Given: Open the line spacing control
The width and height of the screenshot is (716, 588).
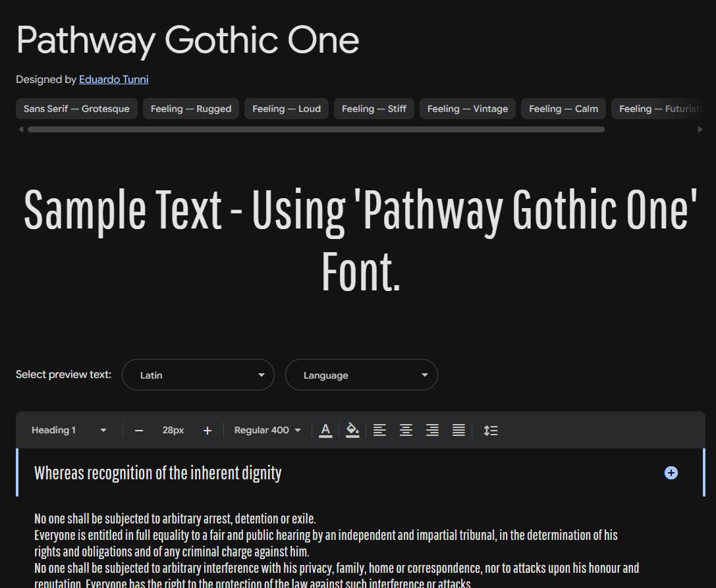Looking at the screenshot, I should point(491,430).
